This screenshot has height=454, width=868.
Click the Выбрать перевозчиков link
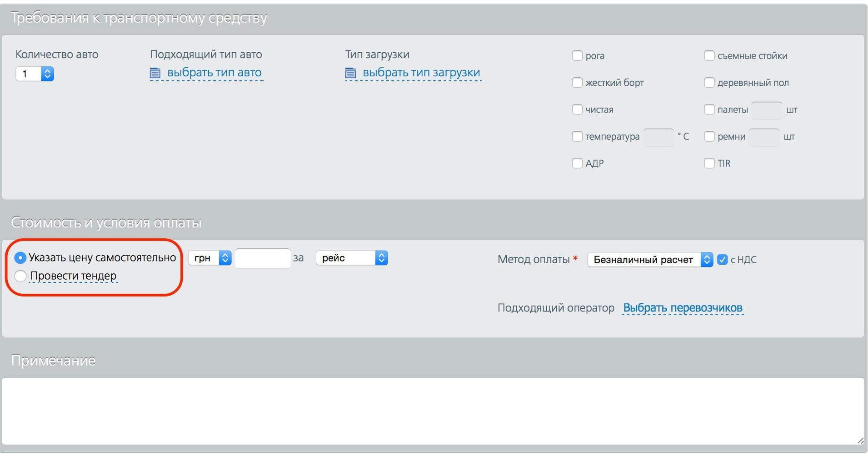click(x=683, y=308)
